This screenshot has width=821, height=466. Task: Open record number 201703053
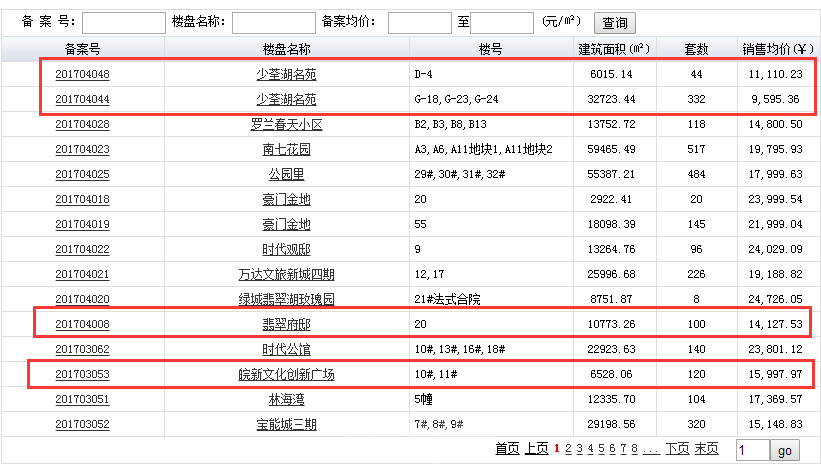[x=82, y=375]
